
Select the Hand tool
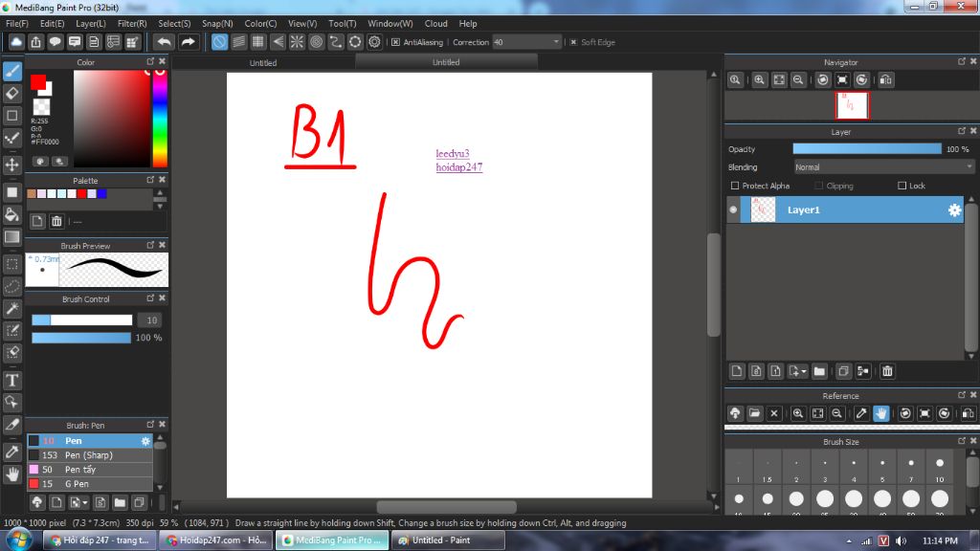[x=11, y=474]
